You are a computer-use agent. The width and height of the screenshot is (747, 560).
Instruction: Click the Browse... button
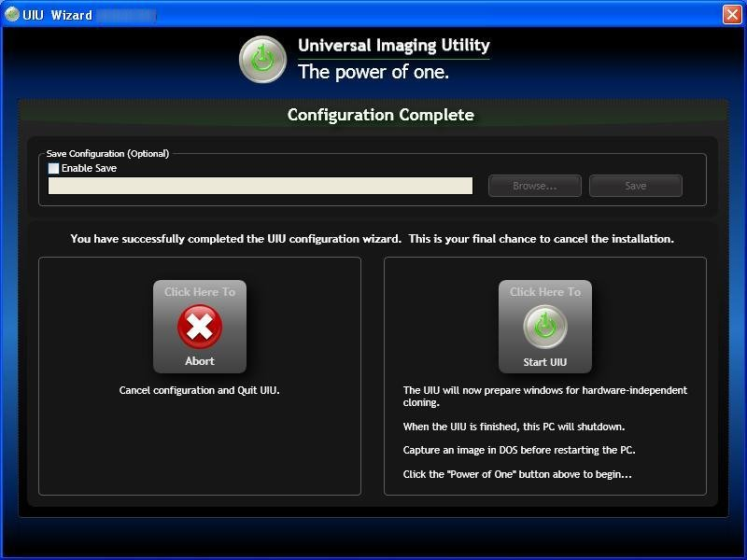coord(533,186)
